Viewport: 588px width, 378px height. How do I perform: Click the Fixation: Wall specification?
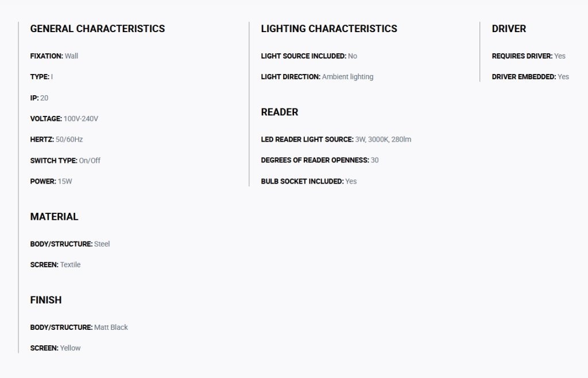pos(54,56)
